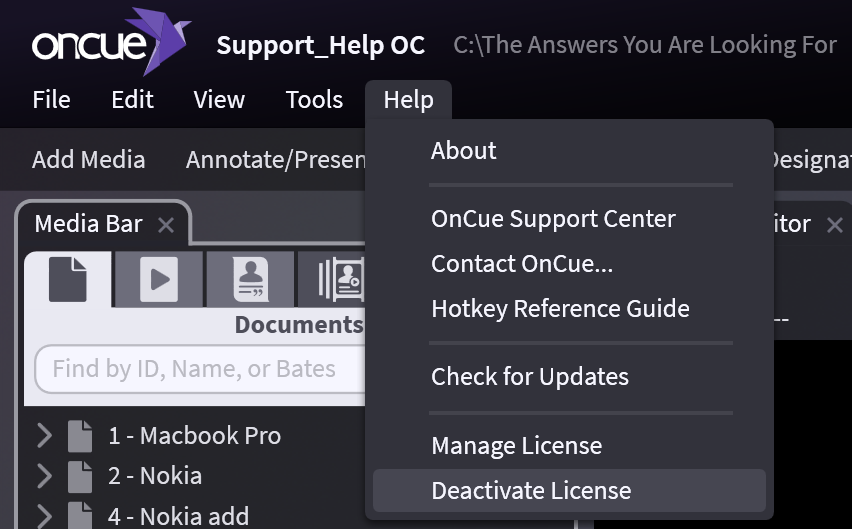The image size is (852, 529).
Task: Open the File menu
Action: click(51, 100)
